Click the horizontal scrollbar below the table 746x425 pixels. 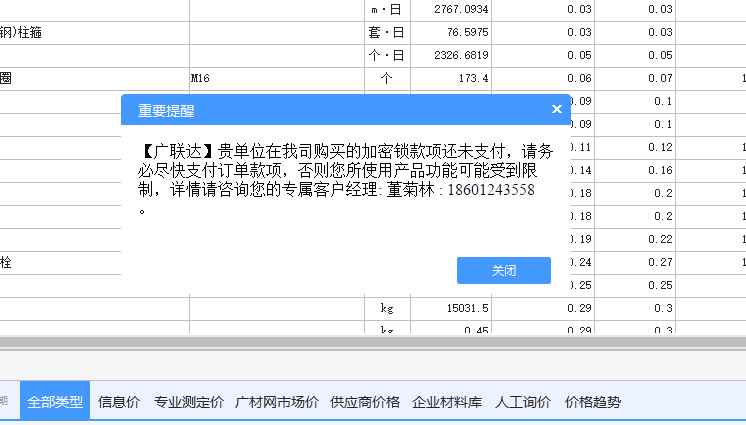(373, 342)
